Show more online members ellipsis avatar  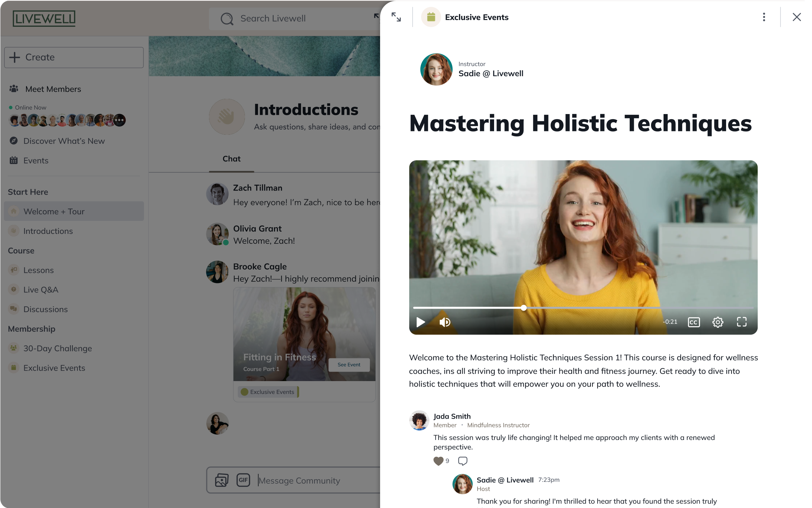119,120
